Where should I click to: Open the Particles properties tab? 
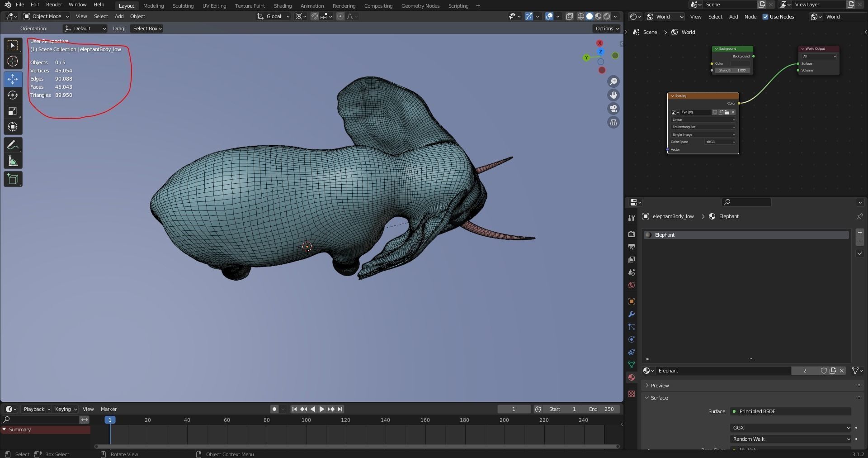[x=632, y=327]
